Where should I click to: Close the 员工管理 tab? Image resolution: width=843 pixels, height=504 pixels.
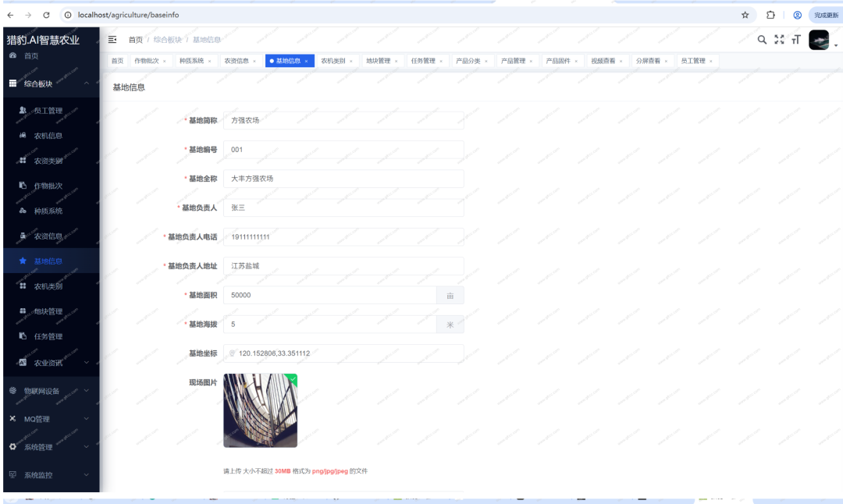pyautogui.click(x=711, y=62)
